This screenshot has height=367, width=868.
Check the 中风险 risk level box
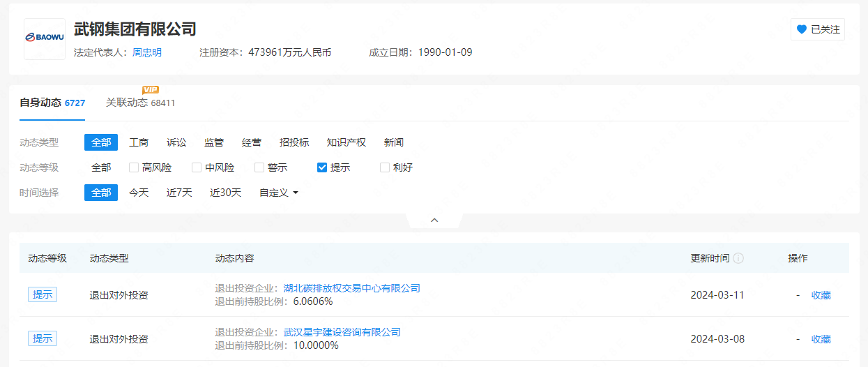pyautogui.click(x=197, y=167)
